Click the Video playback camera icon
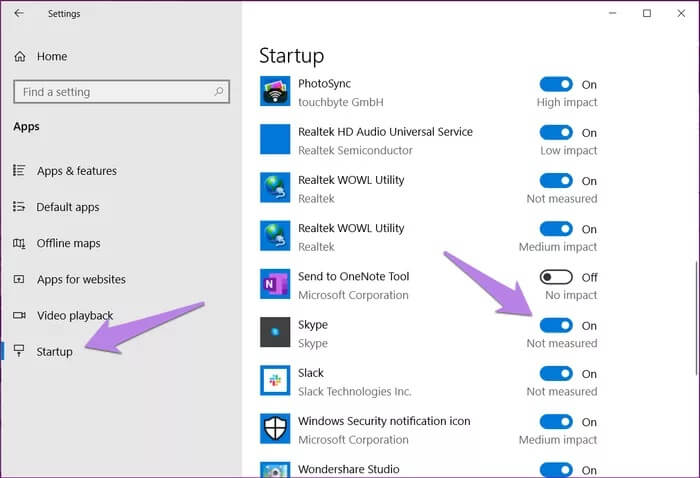The width and height of the screenshot is (700, 478). click(x=19, y=316)
